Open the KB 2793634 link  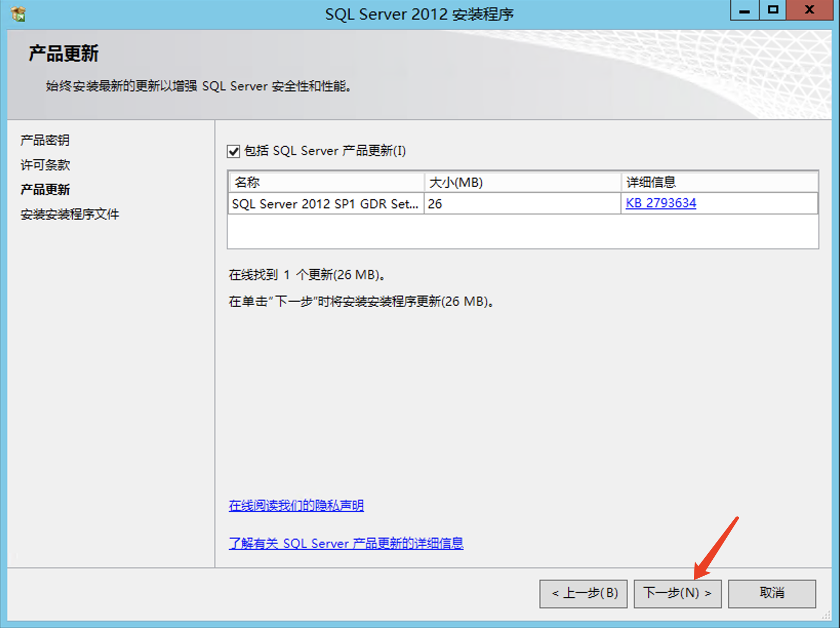(x=661, y=203)
